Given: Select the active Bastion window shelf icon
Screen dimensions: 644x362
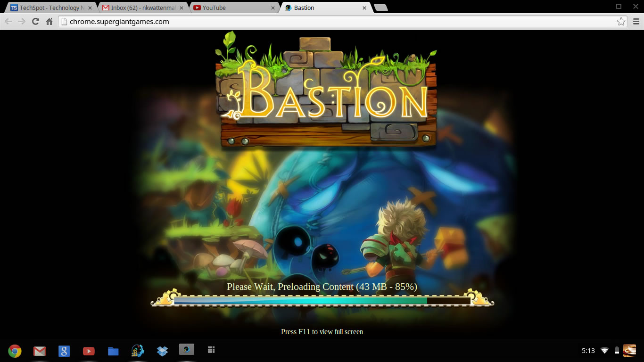Looking at the screenshot, I should [187, 349].
